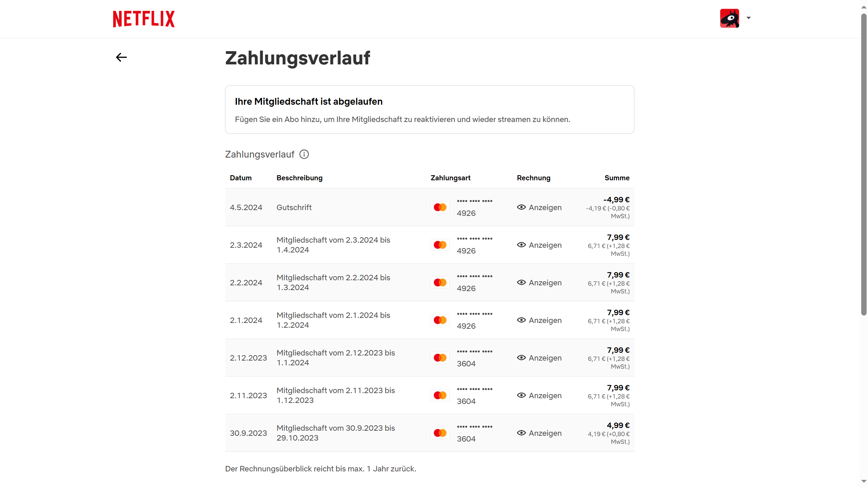The width and height of the screenshot is (868, 488).
Task: Click Mastercard icon in 2.3.2024 row
Action: pyautogui.click(x=440, y=245)
